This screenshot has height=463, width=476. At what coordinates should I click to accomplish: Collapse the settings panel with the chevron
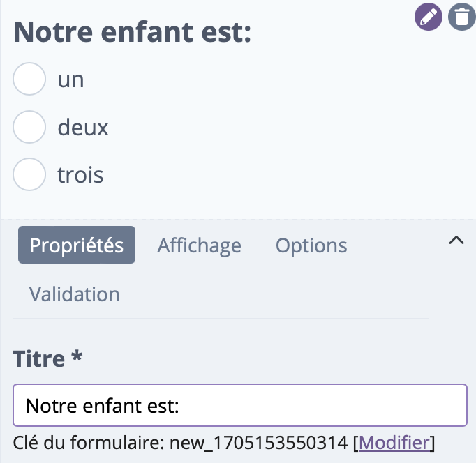click(456, 241)
